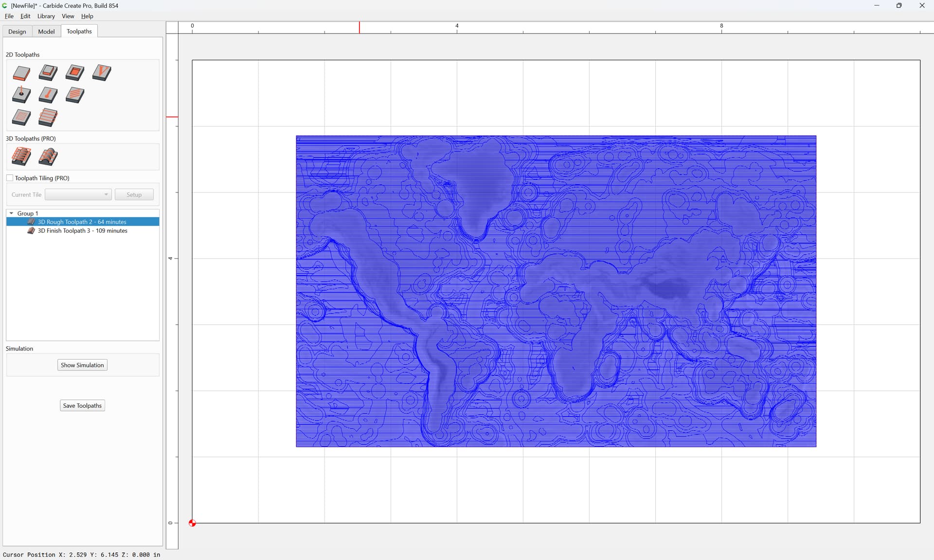Select the Toolpaths tab
Image resolution: width=934 pixels, height=560 pixels.
pos(79,31)
